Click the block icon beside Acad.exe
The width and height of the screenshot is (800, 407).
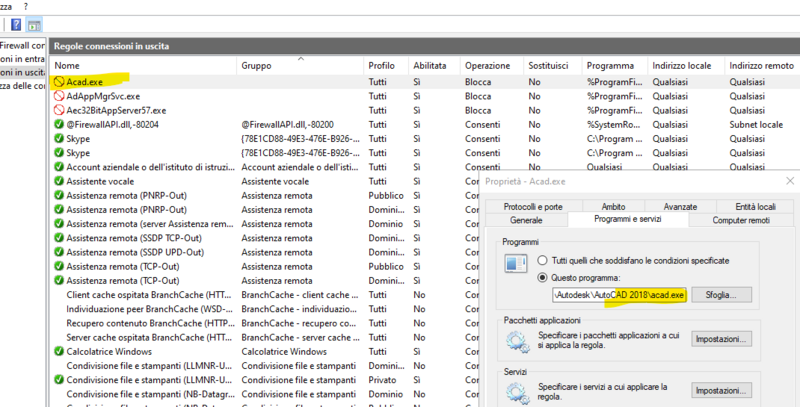[59, 81]
